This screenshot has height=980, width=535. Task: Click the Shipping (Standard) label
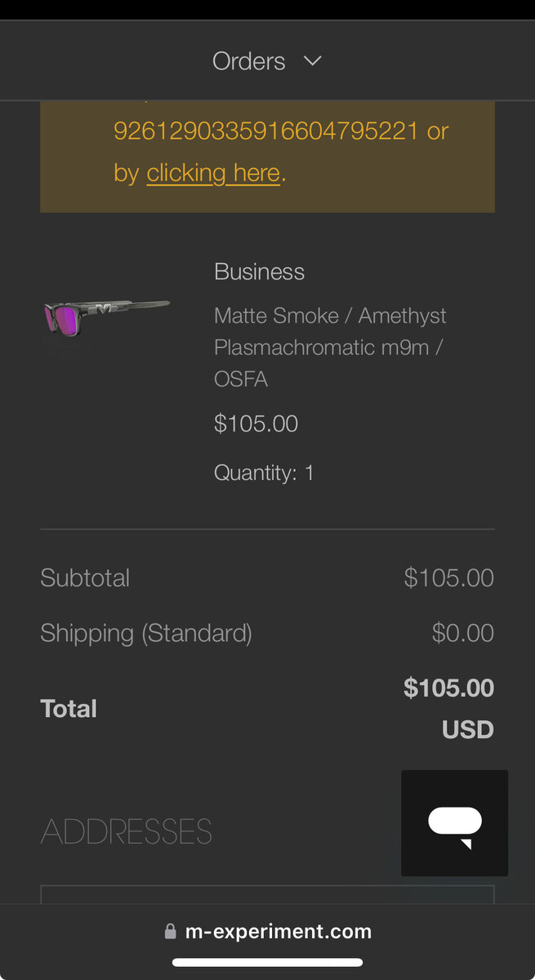click(146, 634)
